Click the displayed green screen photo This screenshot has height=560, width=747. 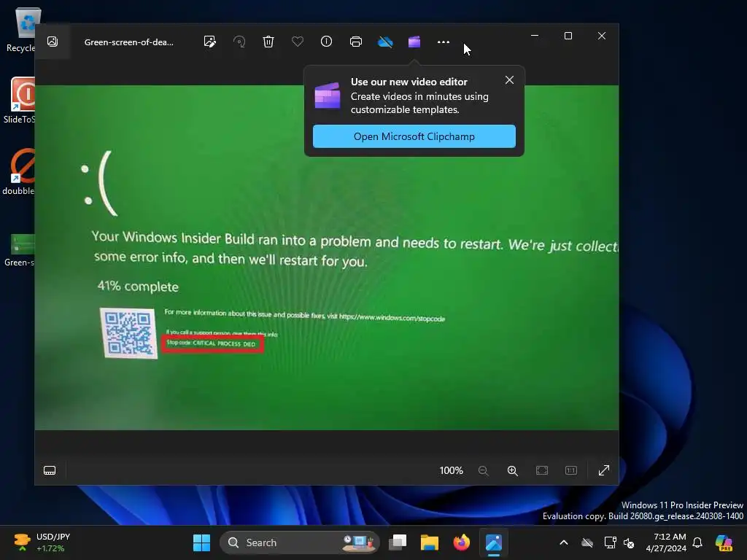point(327,257)
